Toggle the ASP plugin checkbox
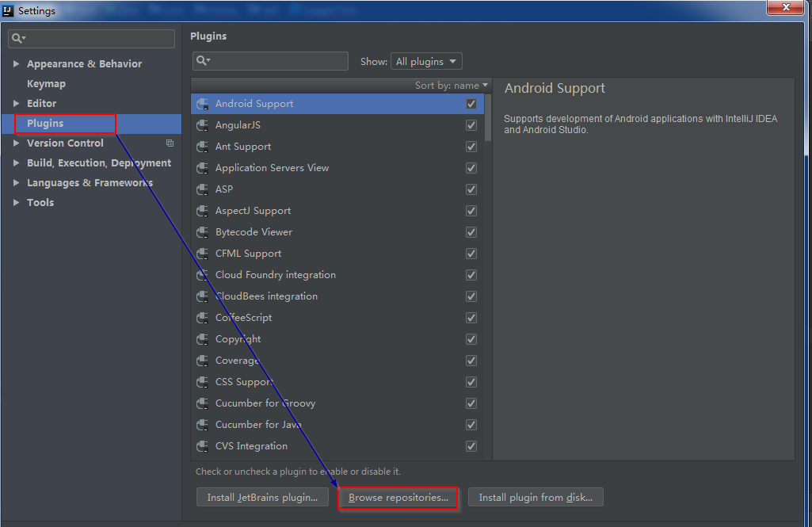This screenshot has height=527, width=812. [471, 189]
